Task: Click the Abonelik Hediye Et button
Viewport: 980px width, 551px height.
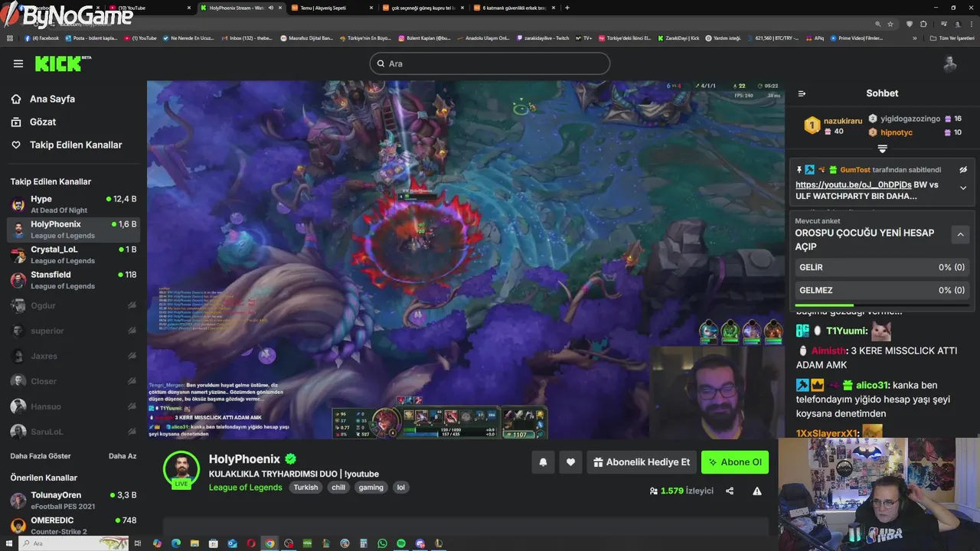Action: [x=642, y=462]
